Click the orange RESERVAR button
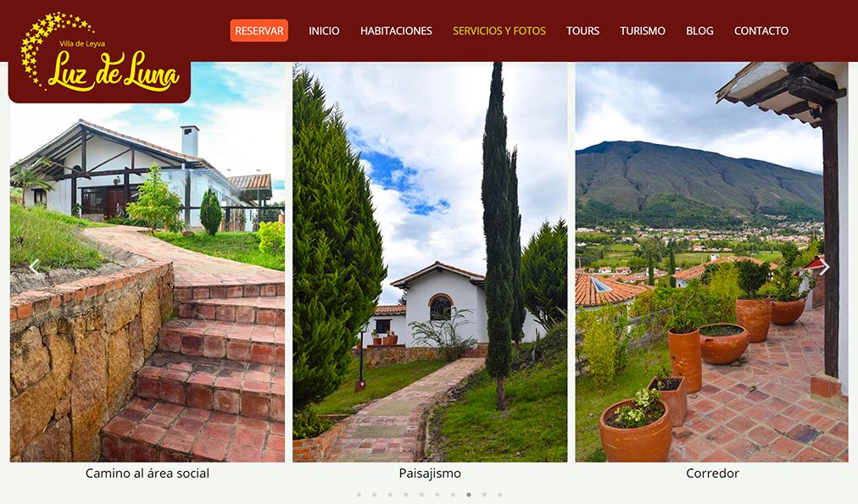The image size is (858, 504). (259, 30)
